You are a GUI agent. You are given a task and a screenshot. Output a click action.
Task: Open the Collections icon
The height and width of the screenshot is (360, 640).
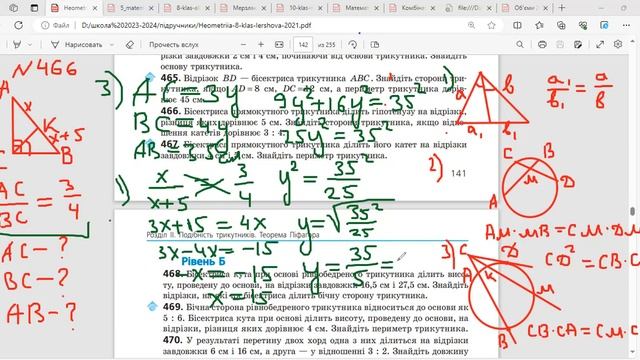tap(561, 25)
